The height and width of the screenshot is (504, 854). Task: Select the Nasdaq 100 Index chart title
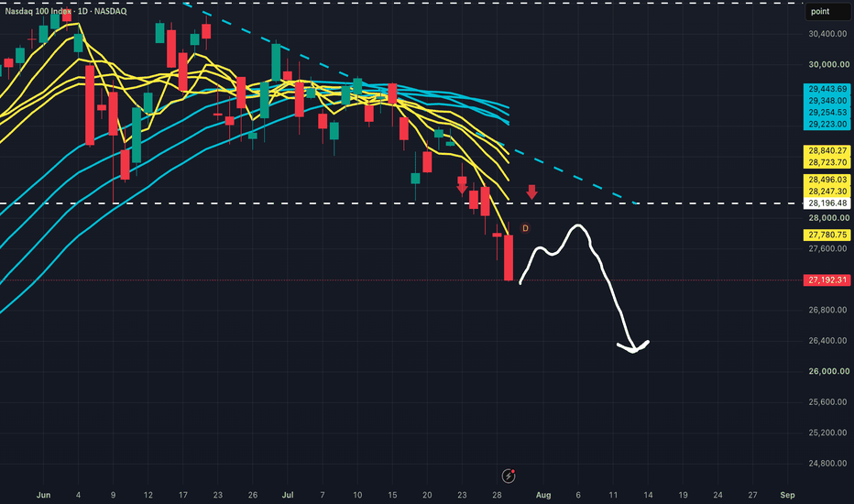click(x=66, y=11)
